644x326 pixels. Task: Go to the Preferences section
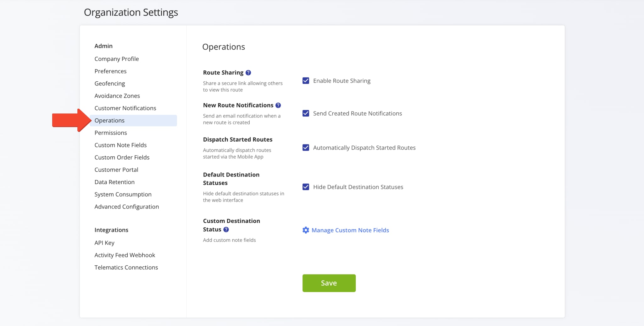(110, 71)
